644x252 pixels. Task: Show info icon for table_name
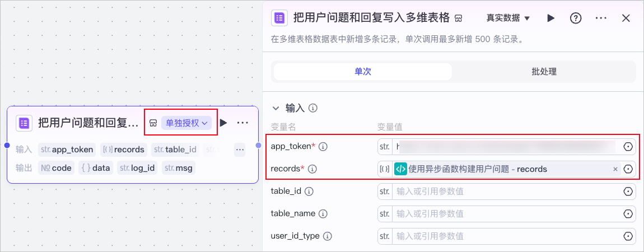pos(323,214)
